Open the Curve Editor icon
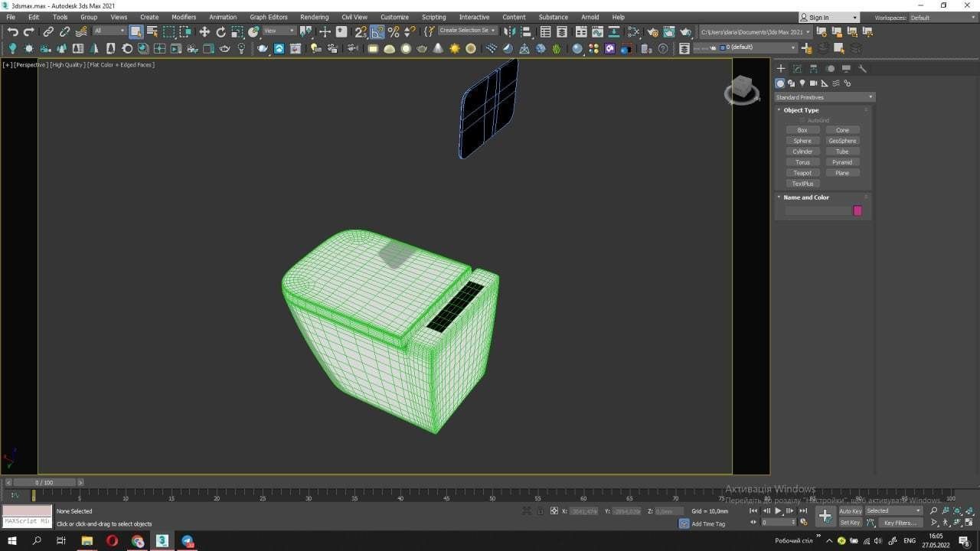This screenshot has height=551, width=980. click(x=597, y=31)
